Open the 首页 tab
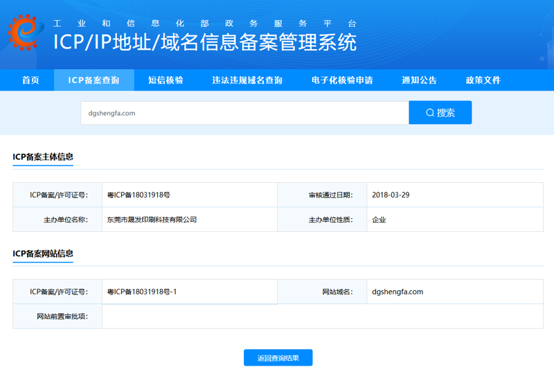554x392 pixels. tap(30, 80)
